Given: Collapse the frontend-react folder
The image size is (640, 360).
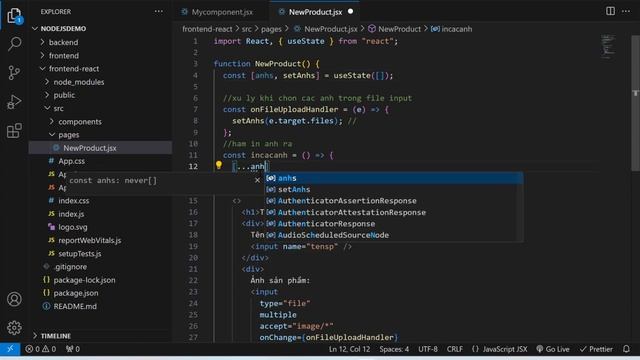Looking at the screenshot, I should coord(100,69).
